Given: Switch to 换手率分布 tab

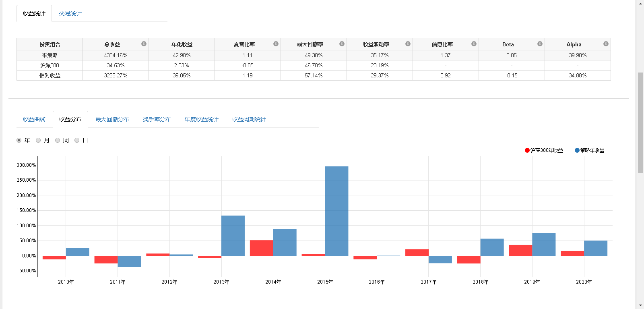Looking at the screenshot, I should point(157,119).
